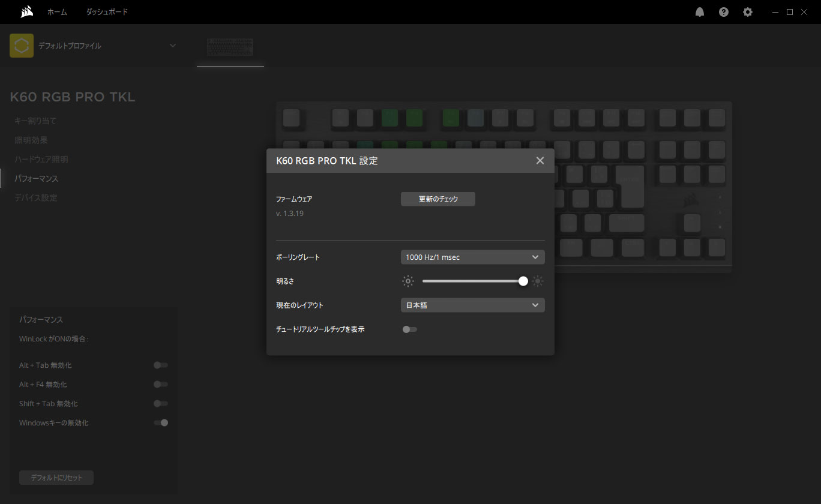
Task: Open the polling rate 1000 Hz dropdown
Action: (x=472, y=257)
